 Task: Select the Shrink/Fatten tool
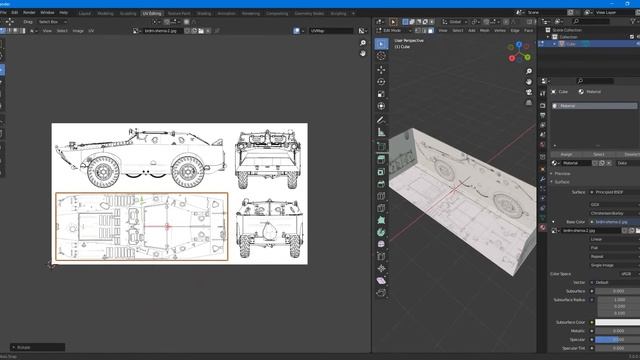[x=381, y=268]
